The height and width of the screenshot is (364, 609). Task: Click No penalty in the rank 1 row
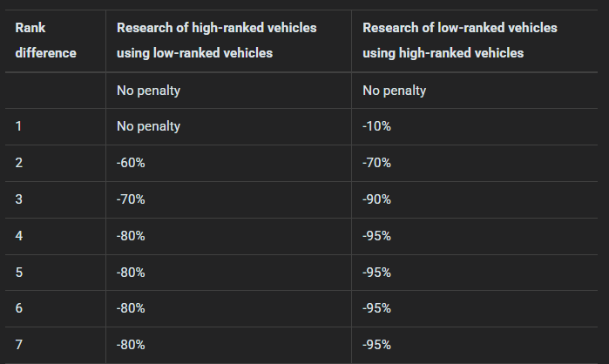tap(148, 126)
